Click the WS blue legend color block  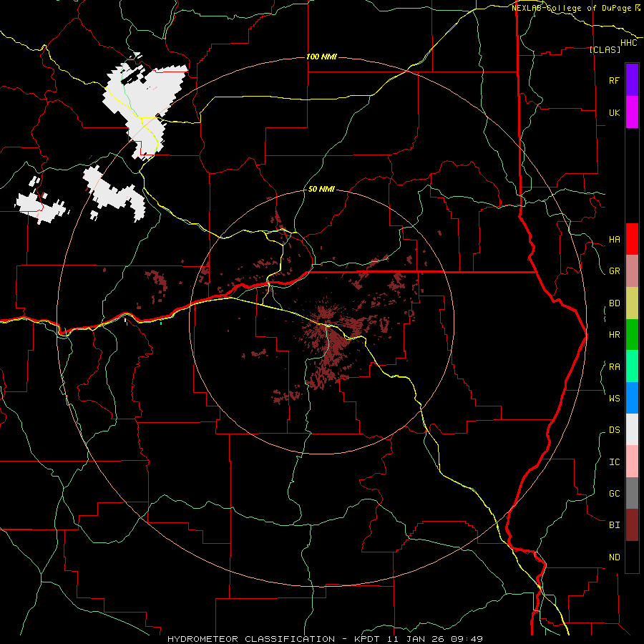point(632,398)
